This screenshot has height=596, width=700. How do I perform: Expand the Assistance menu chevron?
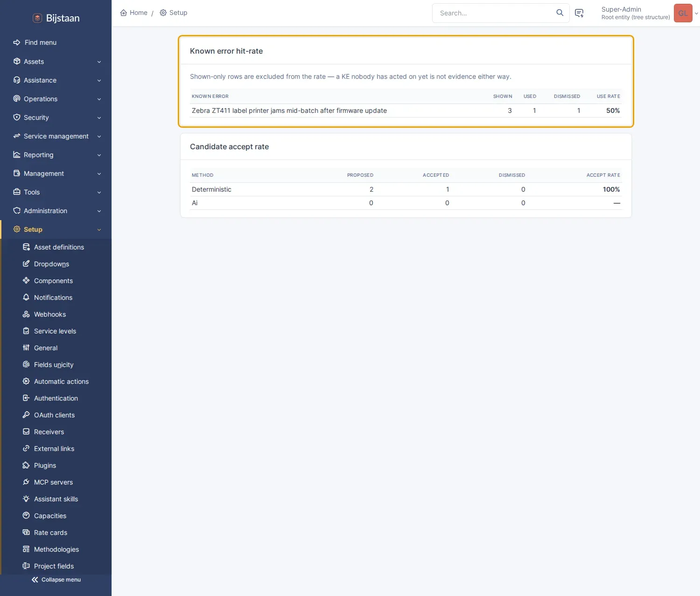coord(99,80)
